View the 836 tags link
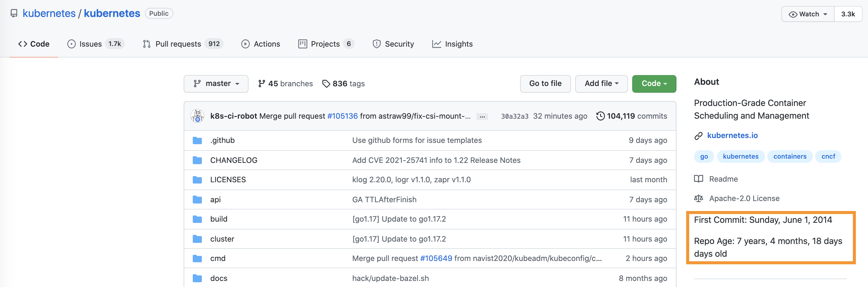Image resolution: width=868 pixels, height=287 pixels. click(x=343, y=84)
